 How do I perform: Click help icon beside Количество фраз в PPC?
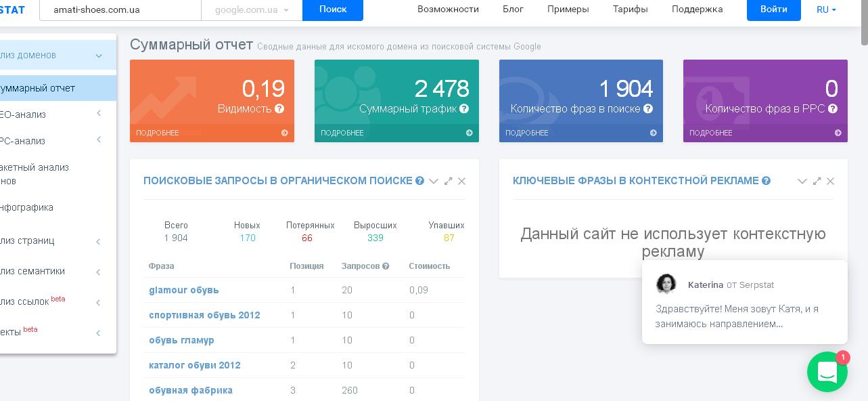[x=833, y=108]
